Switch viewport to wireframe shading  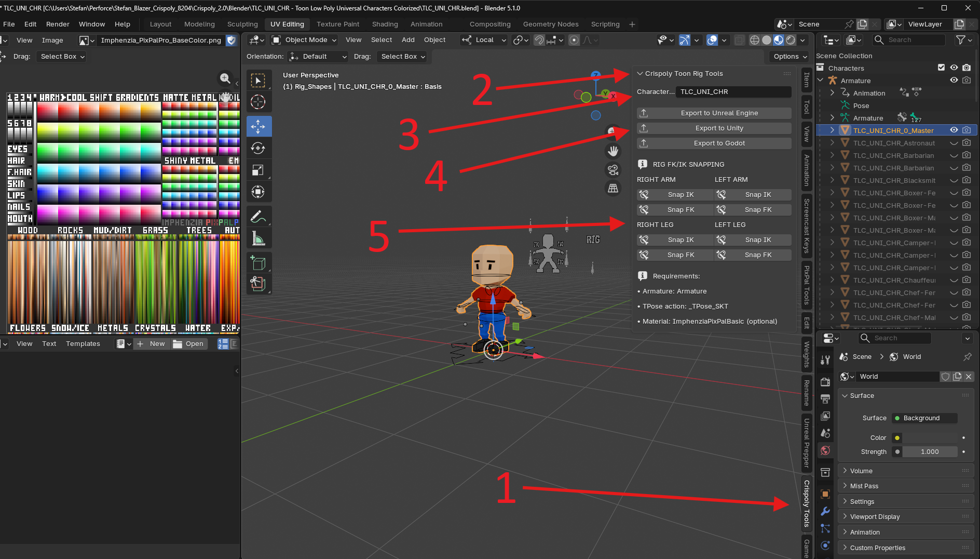(x=755, y=40)
